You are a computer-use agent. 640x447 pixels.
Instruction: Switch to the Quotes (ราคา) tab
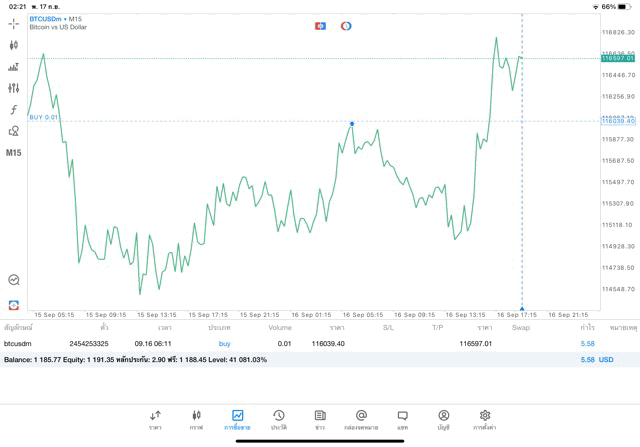point(155,419)
